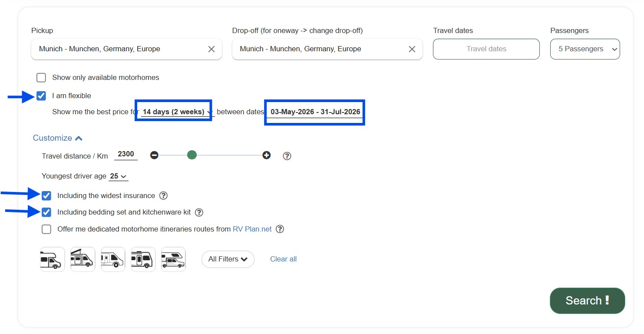Clear the Pickup location with X icon
644x334 pixels.
[x=211, y=49]
